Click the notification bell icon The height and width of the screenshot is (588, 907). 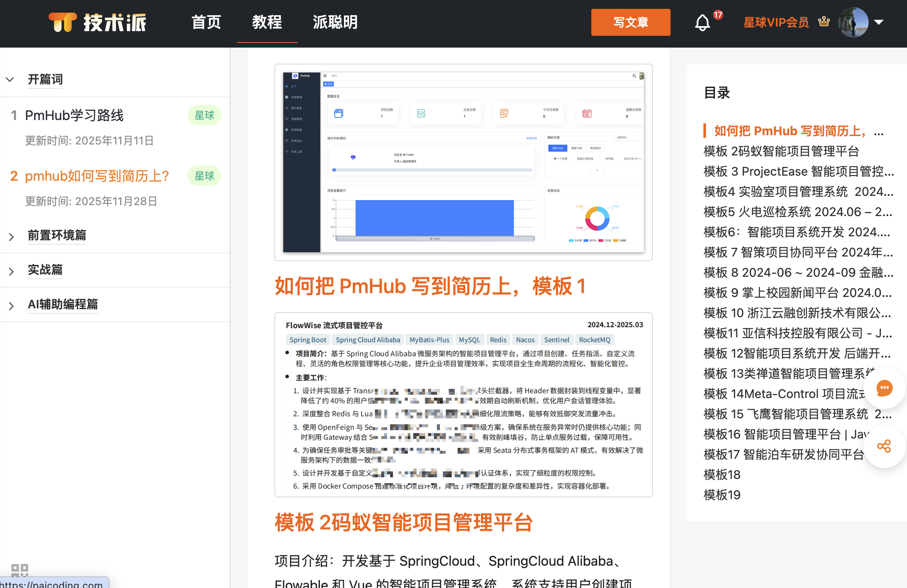[x=702, y=23]
